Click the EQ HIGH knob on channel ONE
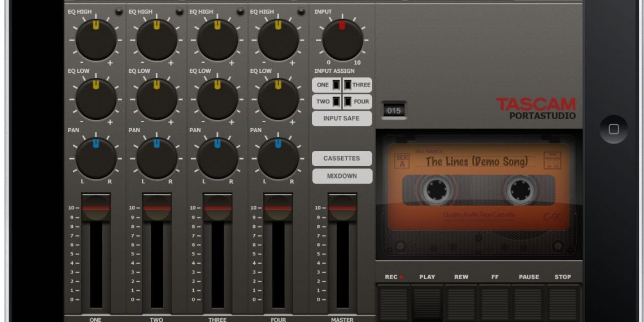Screen dimensions: 644x322 (x=96, y=40)
